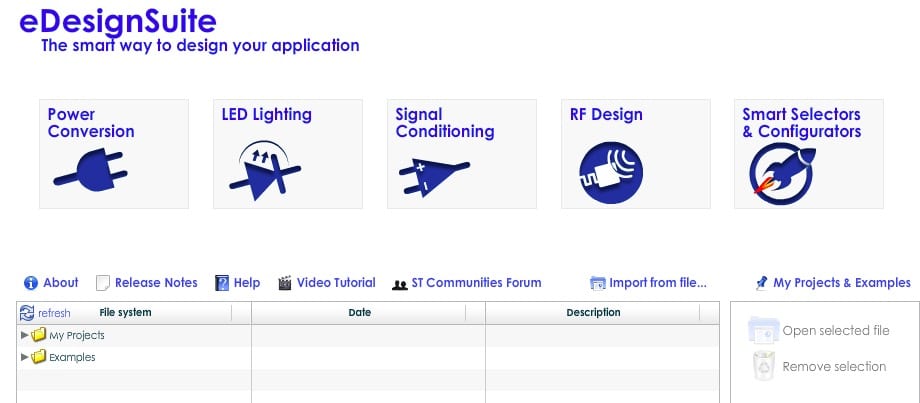Expand the My Projects folder arrow

(x=25, y=335)
